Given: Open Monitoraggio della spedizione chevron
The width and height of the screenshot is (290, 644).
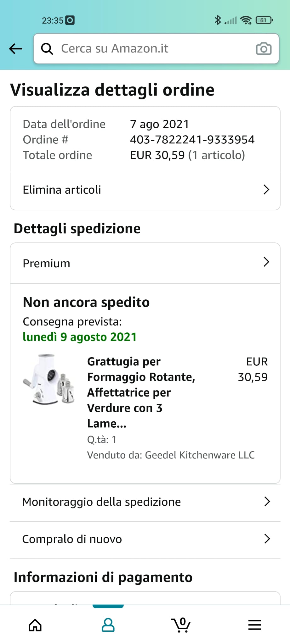Looking at the screenshot, I should coord(267,502).
